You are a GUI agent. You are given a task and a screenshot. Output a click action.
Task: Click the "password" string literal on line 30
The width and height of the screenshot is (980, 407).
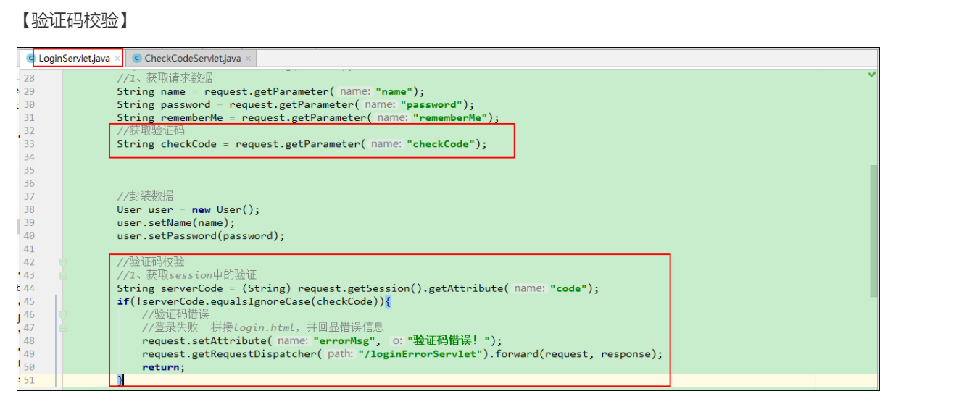(431, 104)
